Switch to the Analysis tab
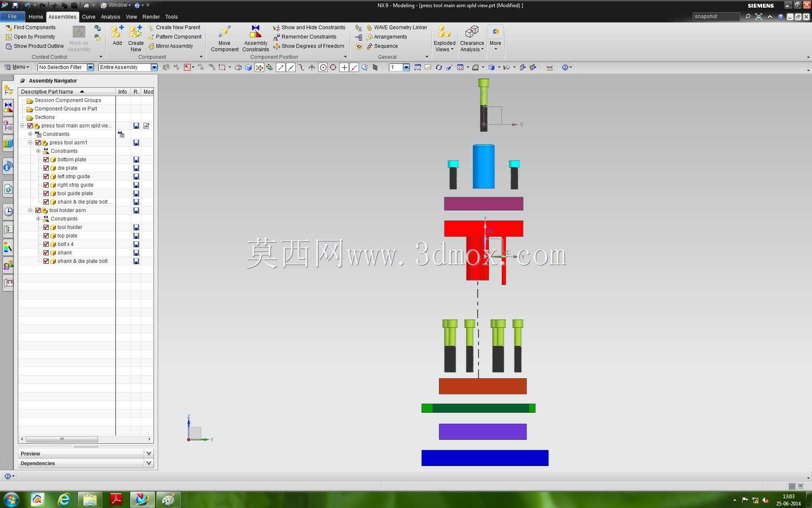 (x=110, y=17)
